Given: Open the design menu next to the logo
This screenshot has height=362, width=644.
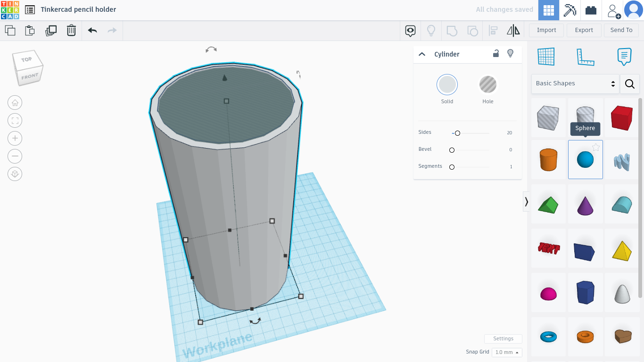Looking at the screenshot, I should tap(30, 9).
